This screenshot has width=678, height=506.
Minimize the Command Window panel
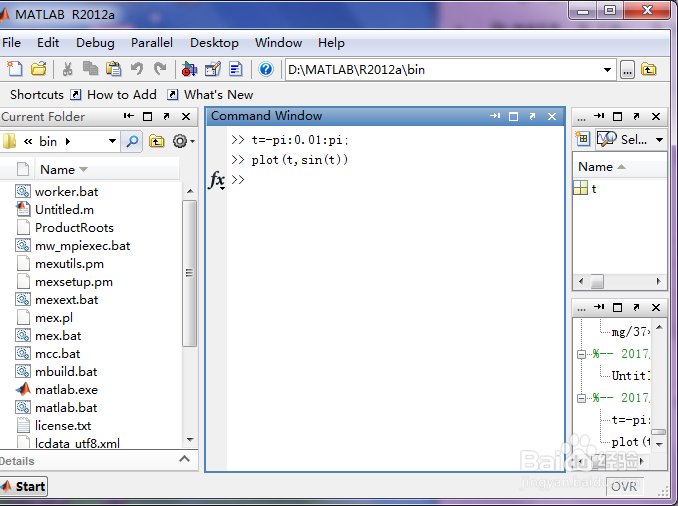495,116
